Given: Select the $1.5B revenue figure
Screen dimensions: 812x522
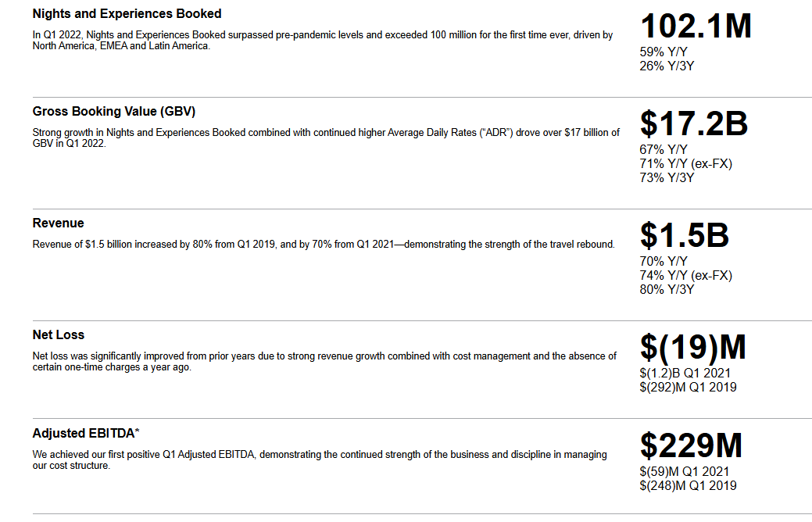Looking at the screenshot, I should pyautogui.click(x=684, y=235).
